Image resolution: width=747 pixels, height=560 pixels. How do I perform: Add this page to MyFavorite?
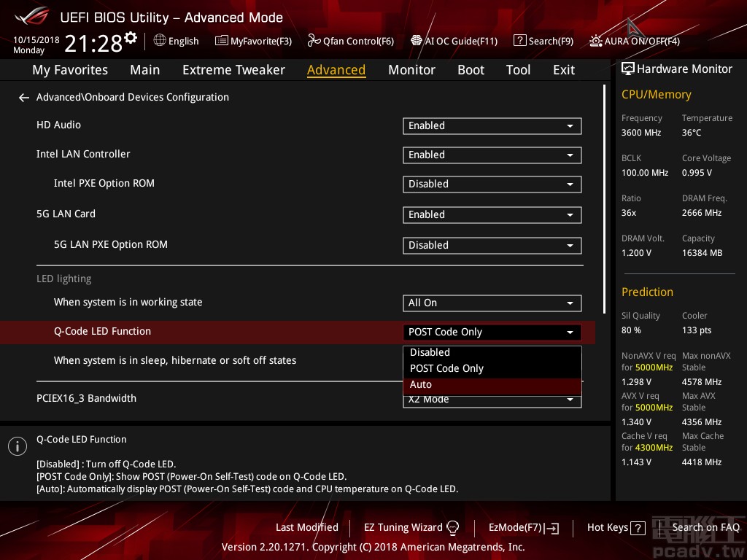253,42
